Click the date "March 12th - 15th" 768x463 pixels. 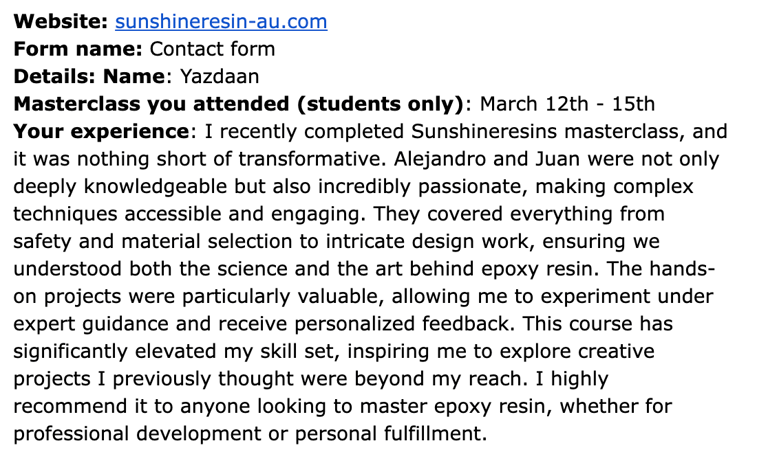567,104
